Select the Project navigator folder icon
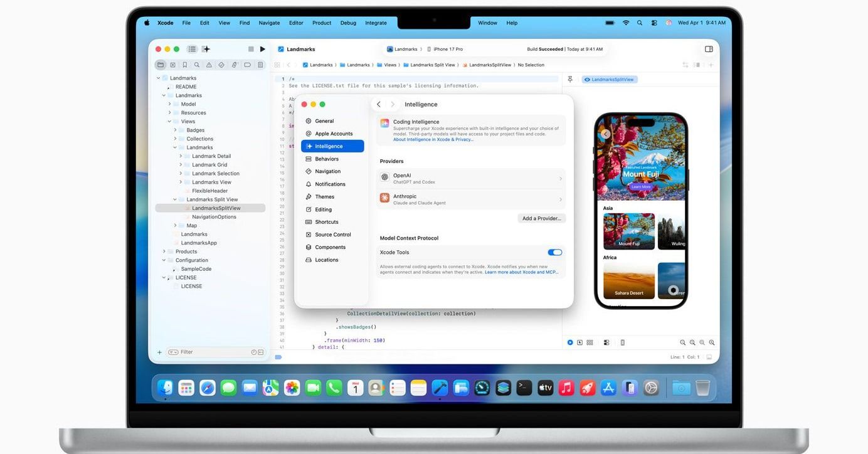Screen dimensions: 868x454 [x=161, y=65]
